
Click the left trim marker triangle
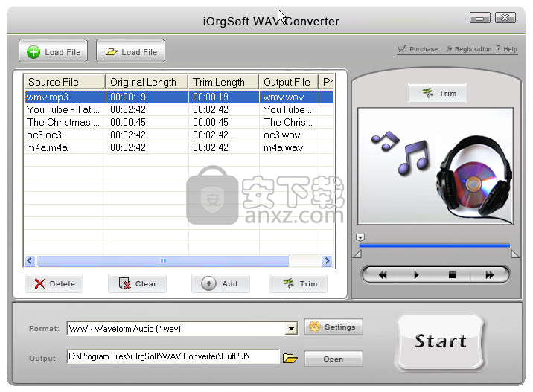[x=357, y=254]
